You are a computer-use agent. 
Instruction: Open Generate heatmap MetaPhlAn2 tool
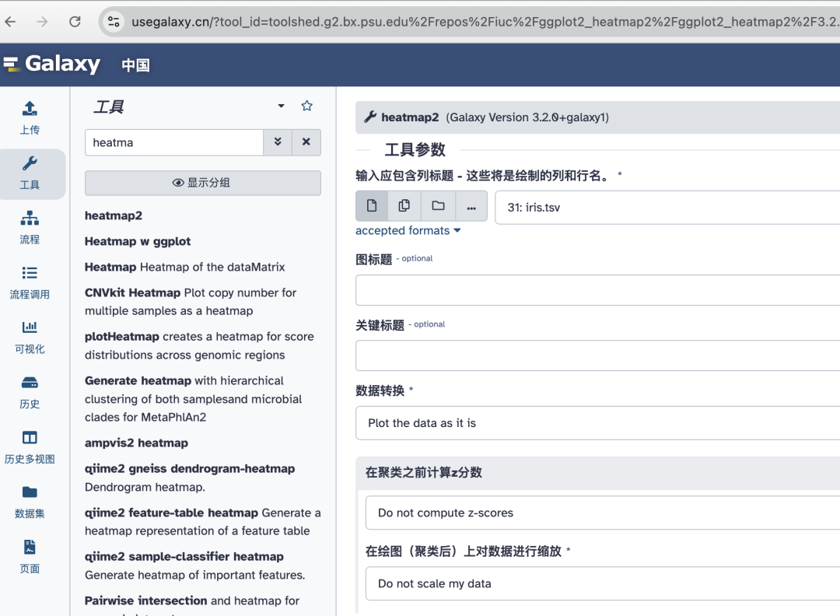pyautogui.click(x=193, y=399)
